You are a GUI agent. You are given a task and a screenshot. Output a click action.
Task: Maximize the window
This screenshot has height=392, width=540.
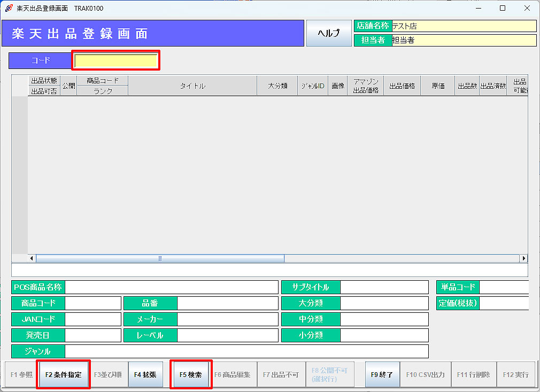tap(503, 8)
